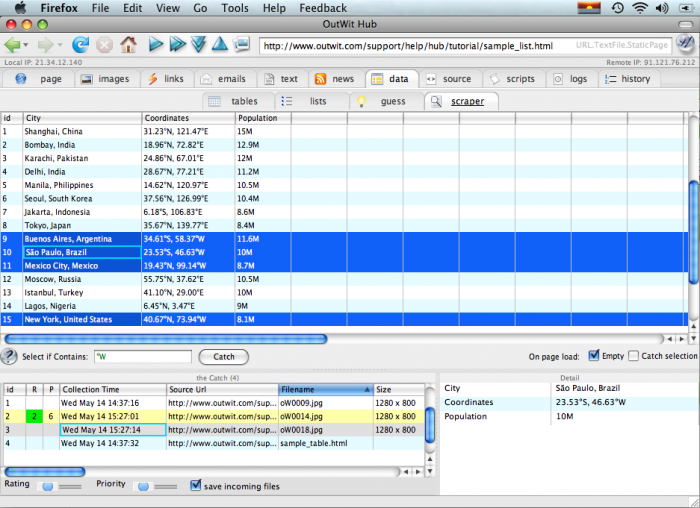Click the URL address field
Image resolution: width=700 pixels, height=508 pixels.
[466, 45]
